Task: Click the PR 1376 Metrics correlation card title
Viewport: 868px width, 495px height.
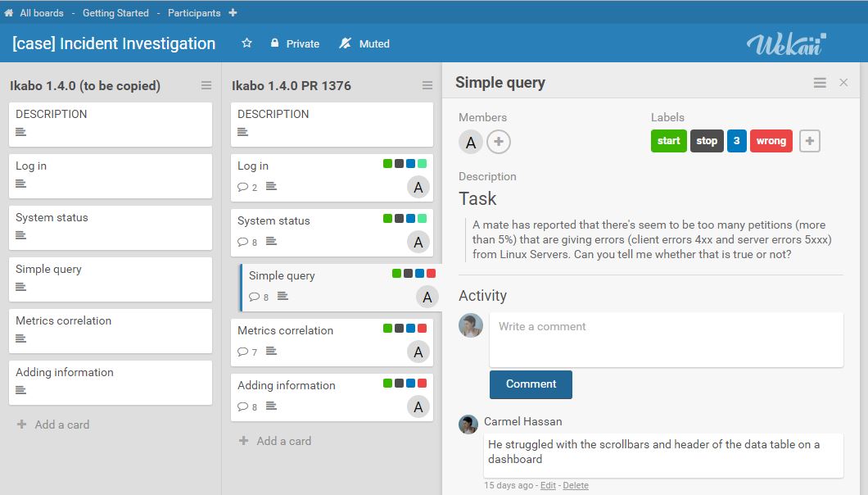Action: 285,330
